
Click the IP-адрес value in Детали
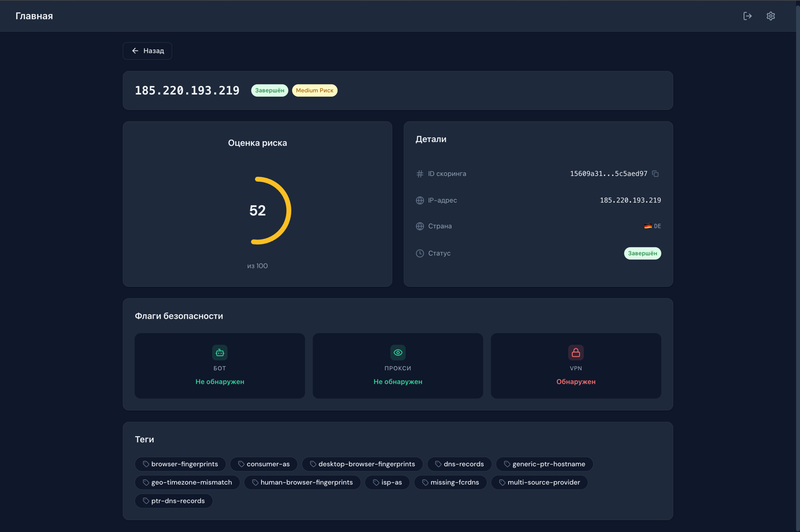tap(630, 200)
